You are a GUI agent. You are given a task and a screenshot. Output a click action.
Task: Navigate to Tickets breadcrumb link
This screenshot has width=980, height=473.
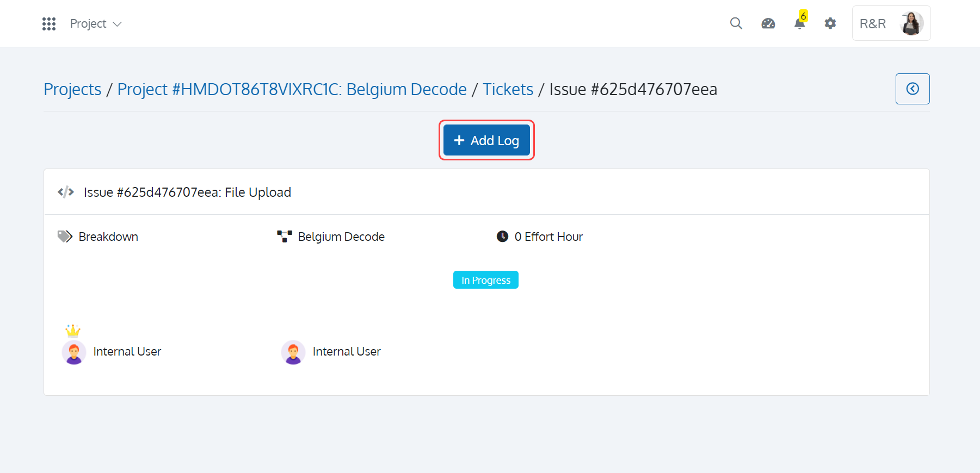(x=508, y=89)
